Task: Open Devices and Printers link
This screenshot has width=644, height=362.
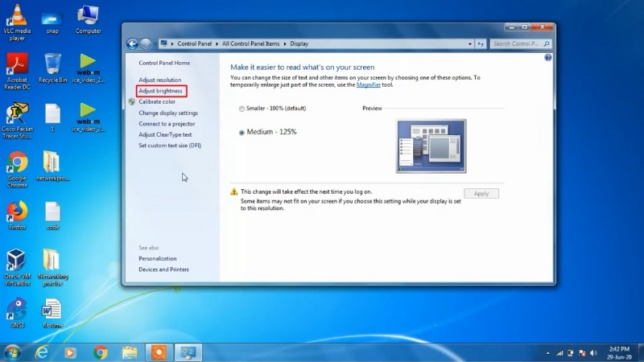Action: point(163,269)
